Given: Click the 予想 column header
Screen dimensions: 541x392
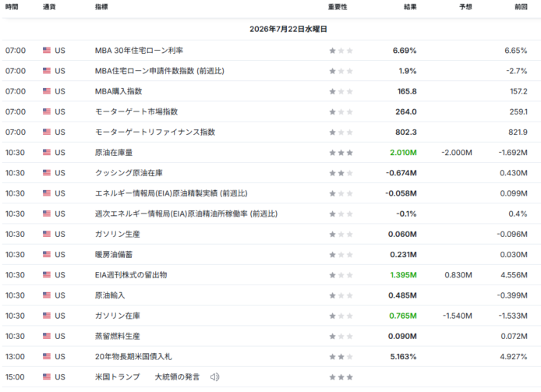Looking at the screenshot, I should pos(466,7).
